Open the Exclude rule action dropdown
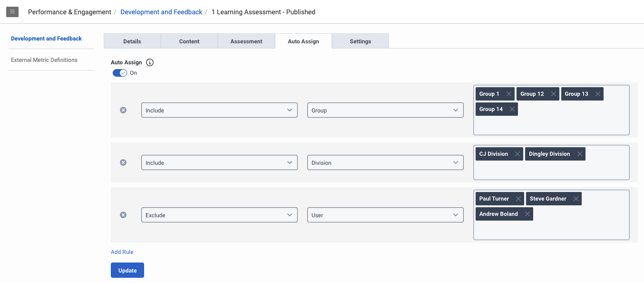Image resolution: width=644 pixels, height=283 pixels. tap(219, 215)
